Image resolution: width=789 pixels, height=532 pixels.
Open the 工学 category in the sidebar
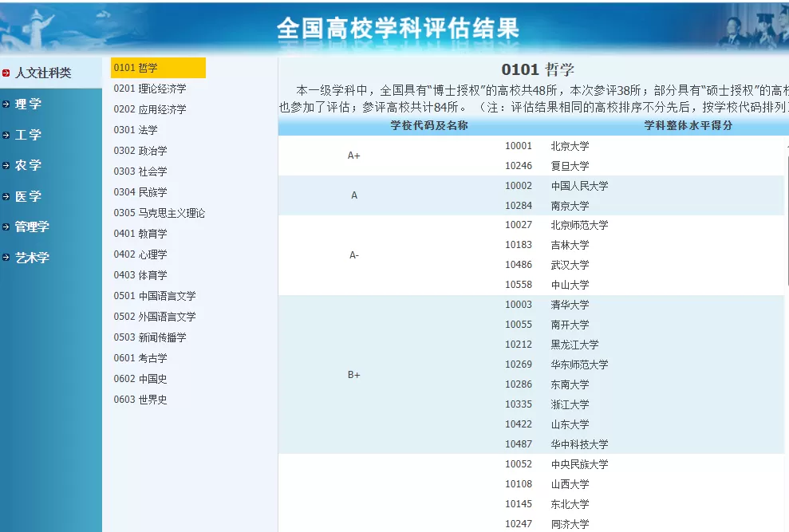[x=28, y=134]
